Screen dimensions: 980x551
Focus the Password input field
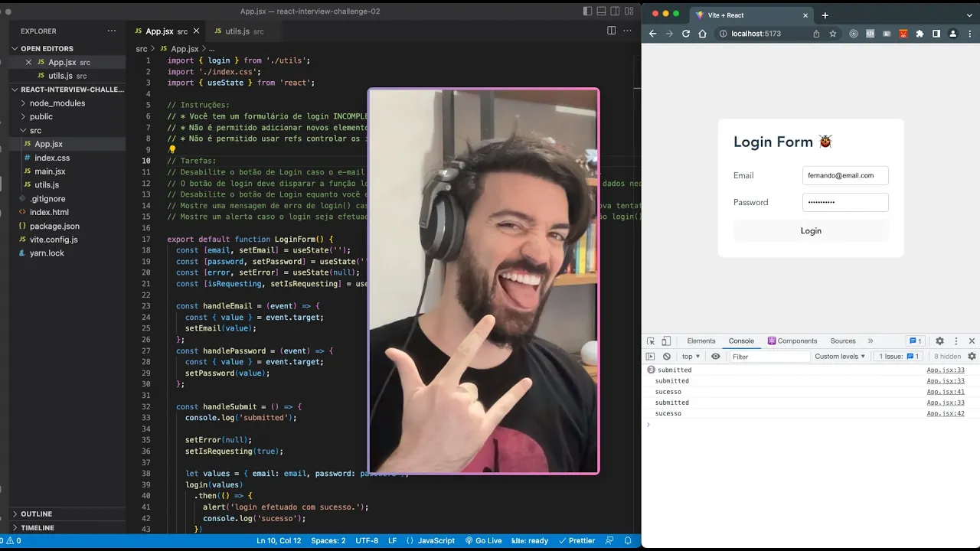click(x=845, y=202)
